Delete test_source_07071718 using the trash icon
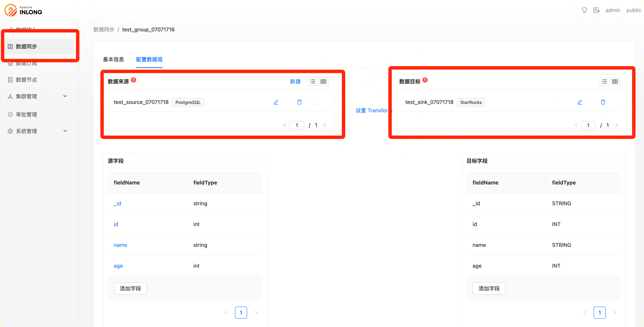Image resolution: width=644 pixels, height=327 pixels. pyautogui.click(x=299, y=102)
